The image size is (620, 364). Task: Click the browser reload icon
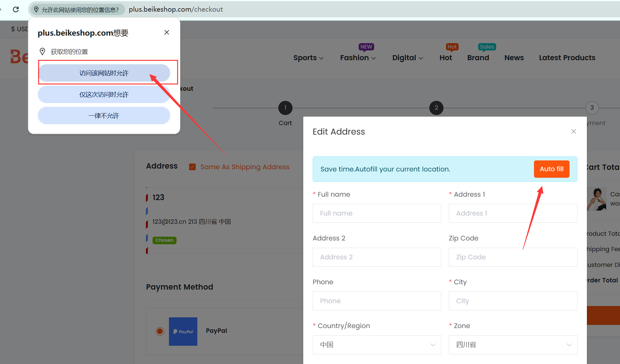[16, 9]
